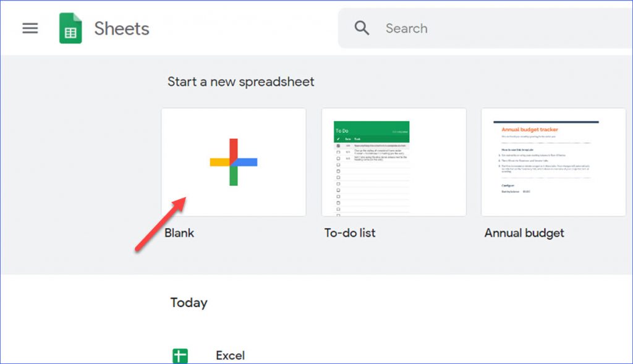Image resolution: width=633 pixels, height=364 pixels.
Task: Open the To-do list template
Action: click(393, 161)
